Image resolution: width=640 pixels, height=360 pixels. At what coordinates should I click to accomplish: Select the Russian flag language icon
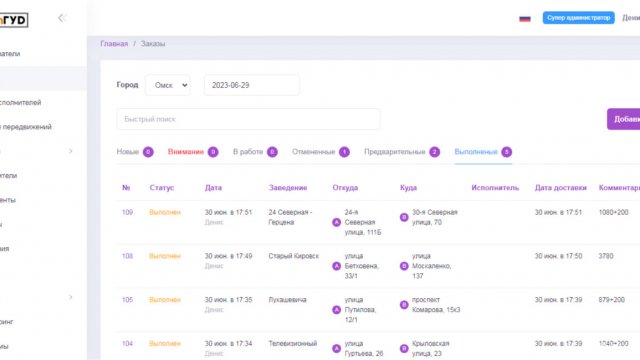524,18
